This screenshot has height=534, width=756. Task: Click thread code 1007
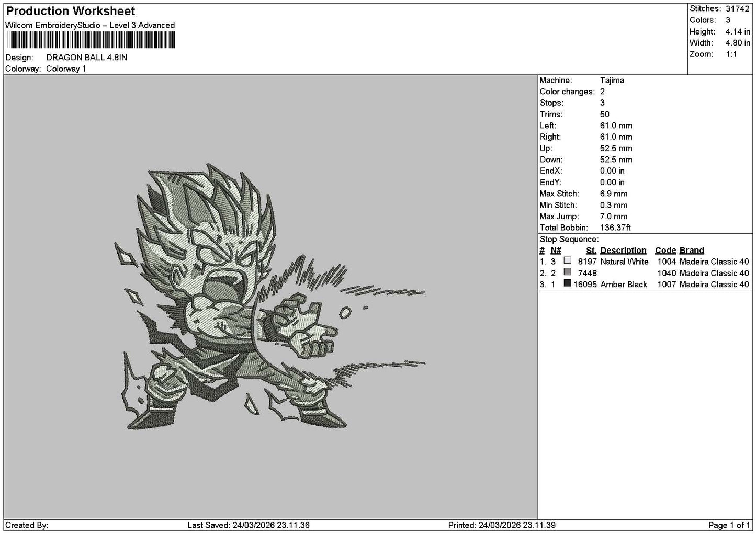point(667,285)
